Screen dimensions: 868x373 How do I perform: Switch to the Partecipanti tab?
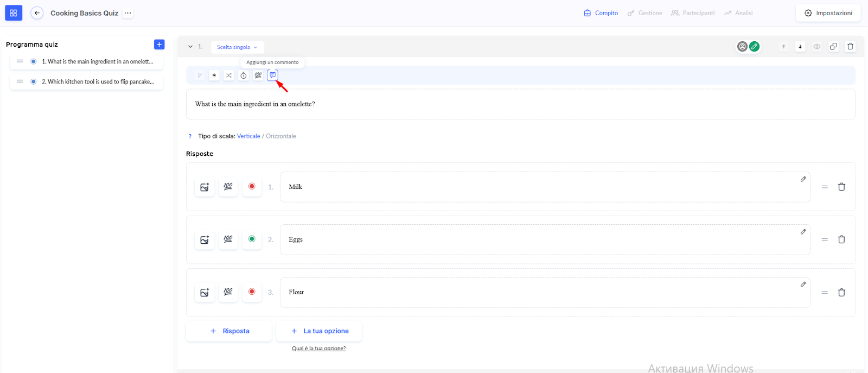pos(693,13)
